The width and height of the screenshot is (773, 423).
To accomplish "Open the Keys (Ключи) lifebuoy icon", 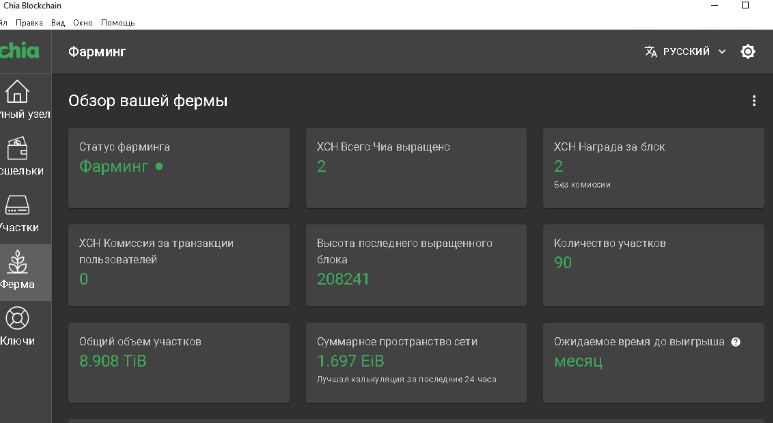I will tap(17, 318).
